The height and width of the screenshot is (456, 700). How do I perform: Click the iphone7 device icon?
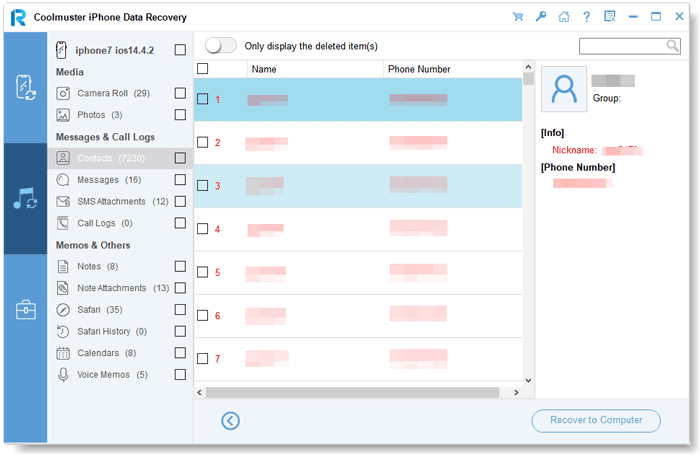tap(61, 50)
